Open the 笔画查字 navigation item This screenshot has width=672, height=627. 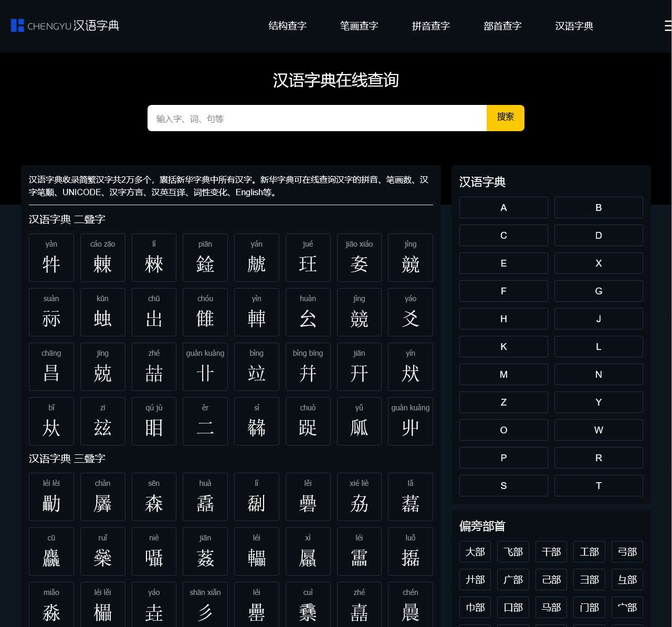[x=359, y=26]
